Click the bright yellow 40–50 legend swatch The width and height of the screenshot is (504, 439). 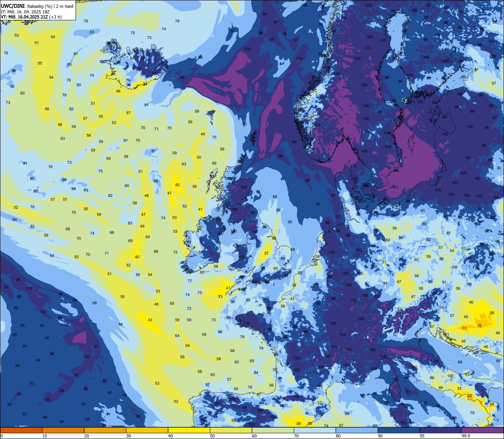click(189, 430)
